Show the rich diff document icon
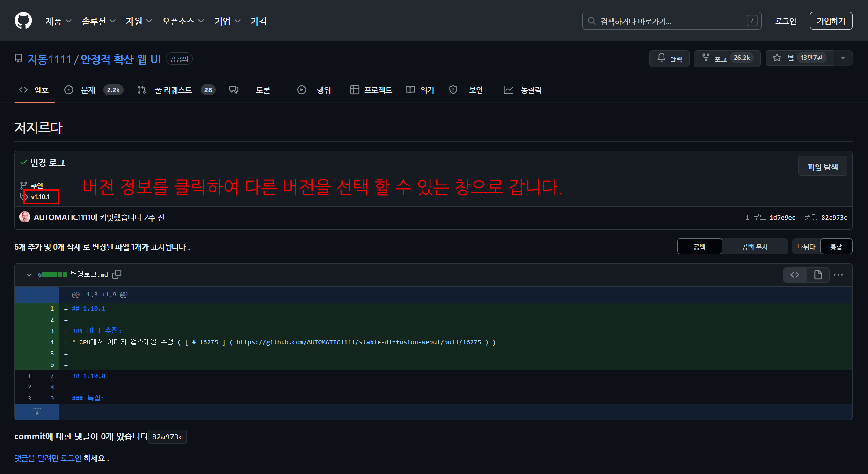Viewport: 868px width, 474px height. click(818, 275)
